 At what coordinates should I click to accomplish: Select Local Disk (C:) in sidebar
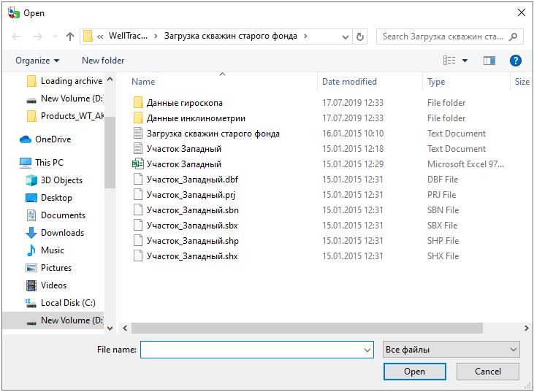68,303
